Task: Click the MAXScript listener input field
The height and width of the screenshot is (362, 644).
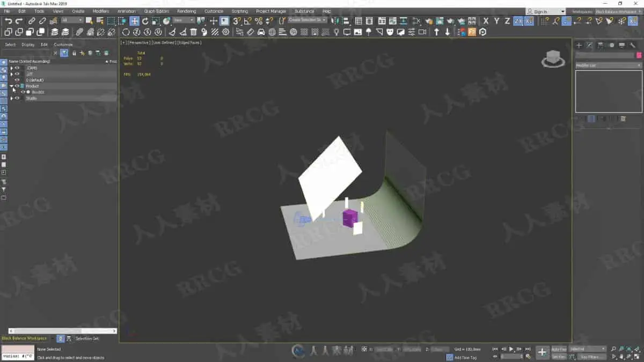Action: [x=18, y=356]
